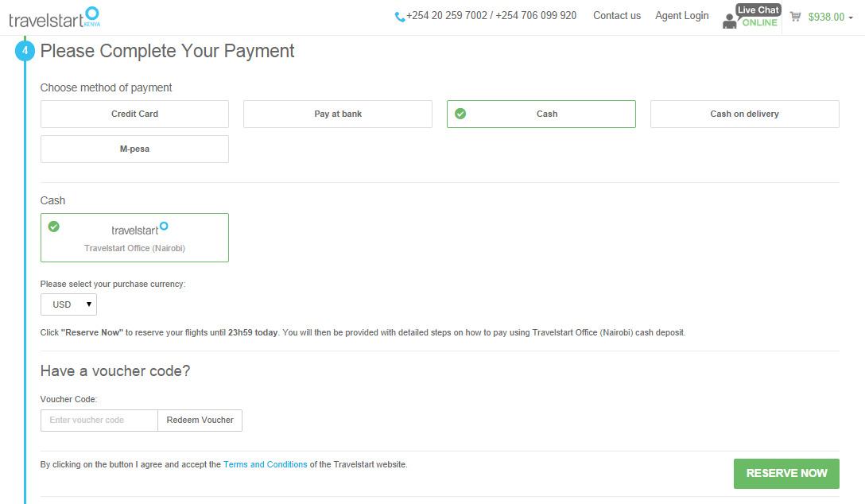
Task: Click the shopping cart icon
Action: pyautogui.click(x=795, y=17)
